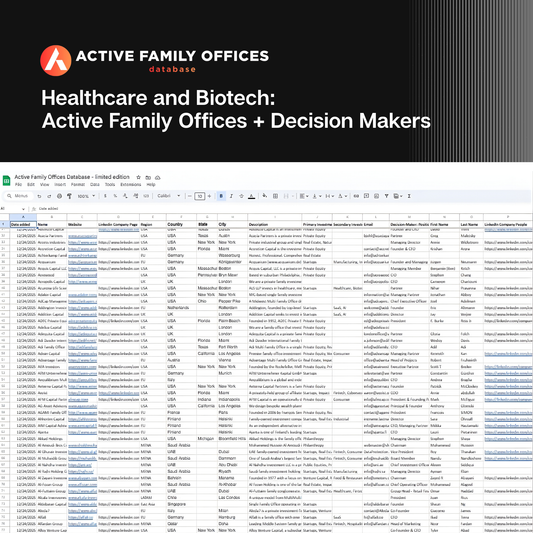Click the Redo icon in the toolbar
The image size is (533, 533).
pos(49,196)
